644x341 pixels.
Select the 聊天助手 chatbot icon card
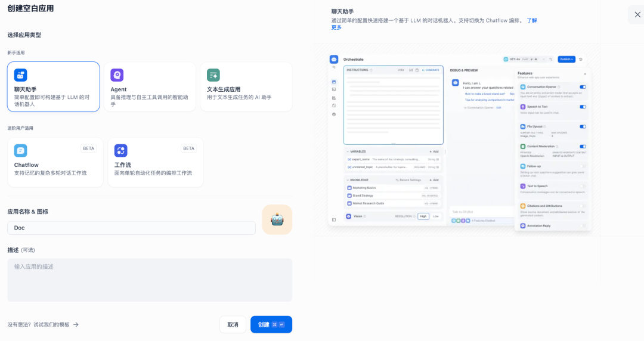54,86
